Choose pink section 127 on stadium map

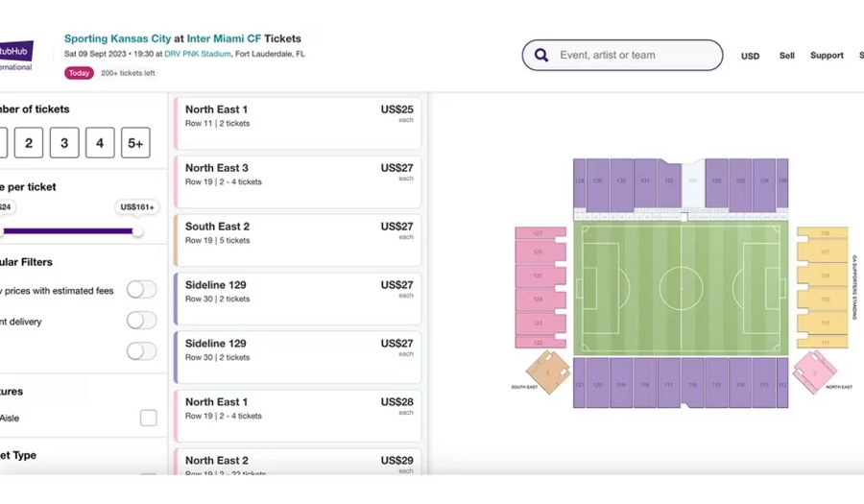540,233
